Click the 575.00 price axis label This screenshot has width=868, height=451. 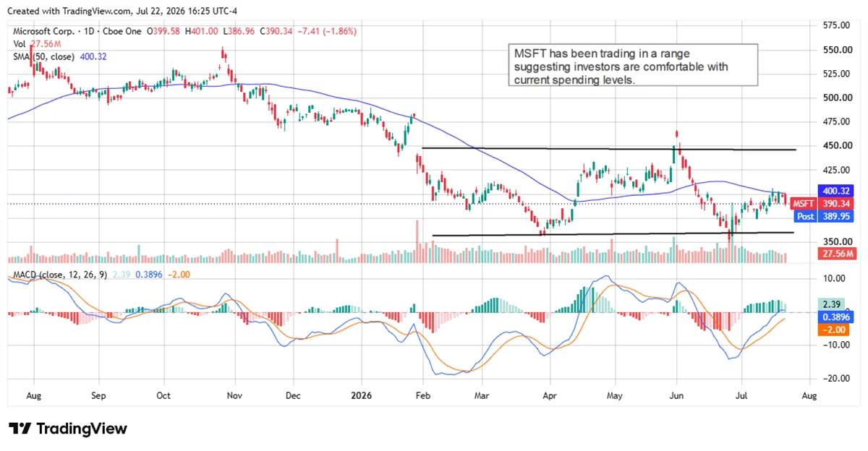pos(835,26)
